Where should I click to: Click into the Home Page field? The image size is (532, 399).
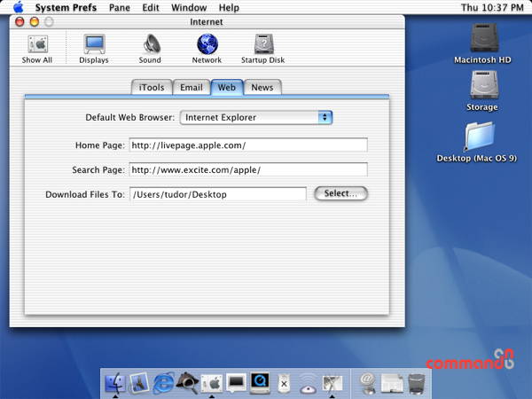[x=248, y=145]
